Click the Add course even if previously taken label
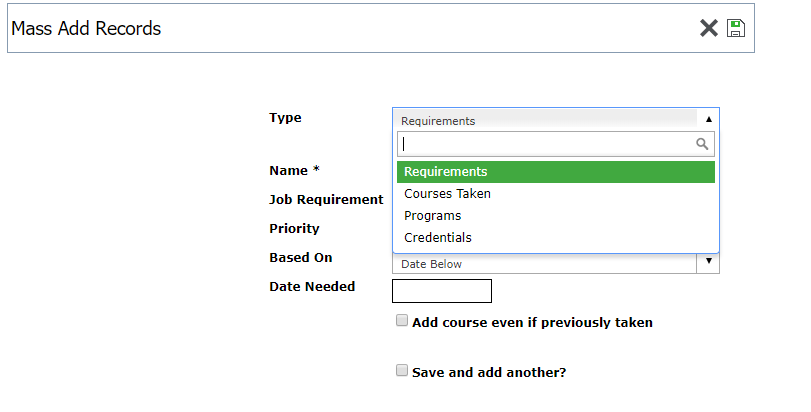The image size is (811, 412). (x=532, y=323)
